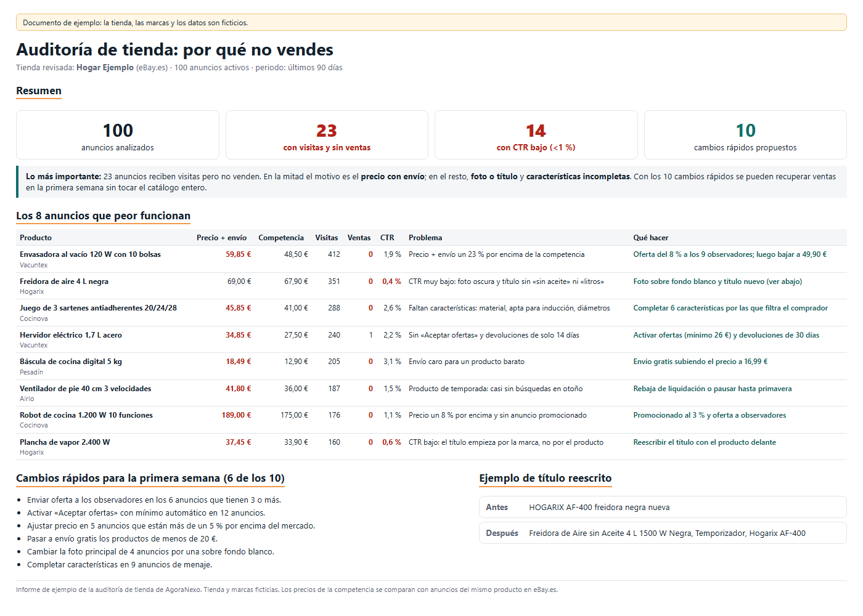Click the 'Problema' column header
863x616 pixels.
425,238
